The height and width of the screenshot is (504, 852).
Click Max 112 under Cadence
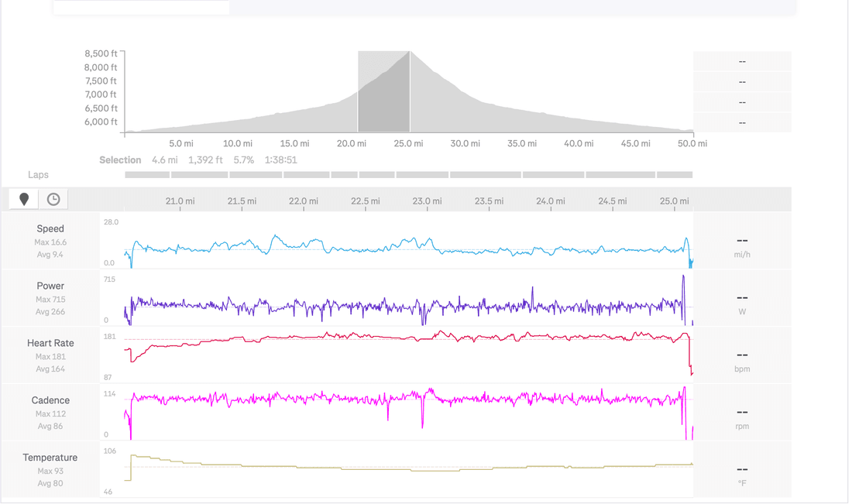pyautogui.click(x=50, y=414)
